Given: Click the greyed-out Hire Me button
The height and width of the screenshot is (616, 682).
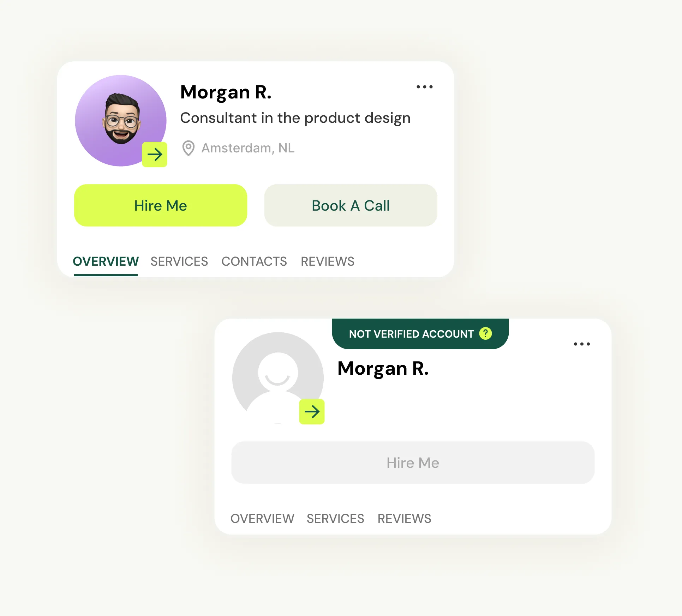Looking at the screenshot, I should click(413, 463).
